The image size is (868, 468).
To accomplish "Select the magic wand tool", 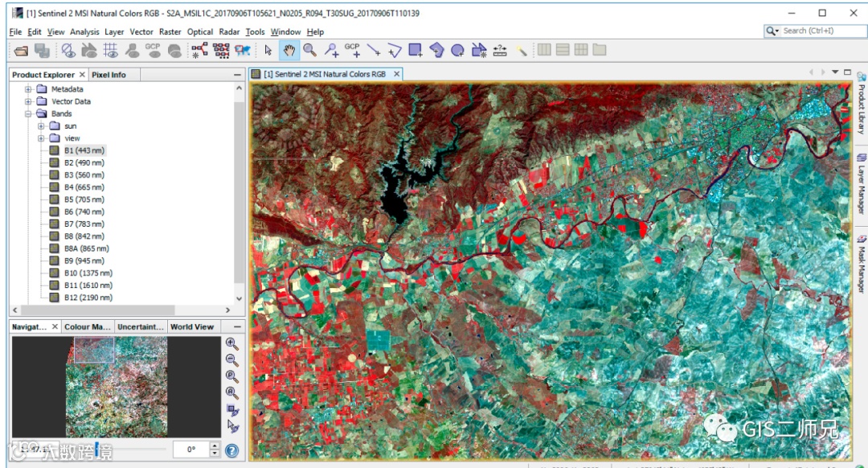I will (522, 51).
